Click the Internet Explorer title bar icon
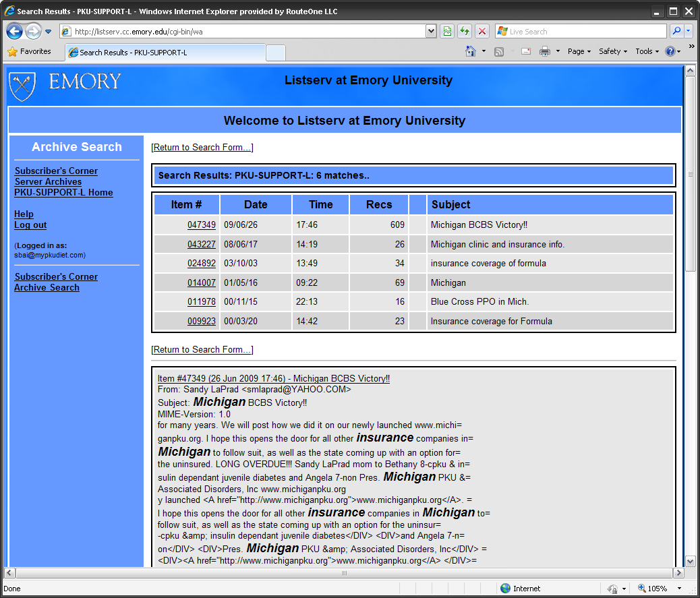This screenshot has height=598, width=700. click(9, 11)
